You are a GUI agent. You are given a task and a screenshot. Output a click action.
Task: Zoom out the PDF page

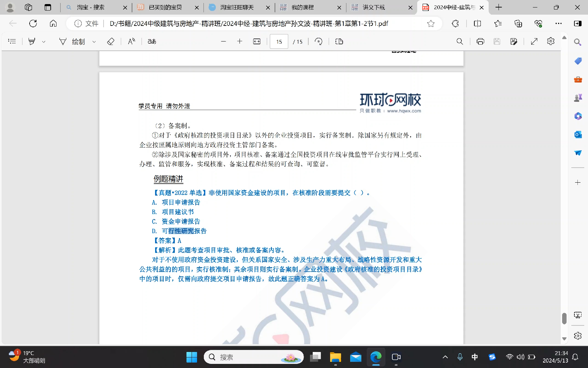tap(223, 42)
